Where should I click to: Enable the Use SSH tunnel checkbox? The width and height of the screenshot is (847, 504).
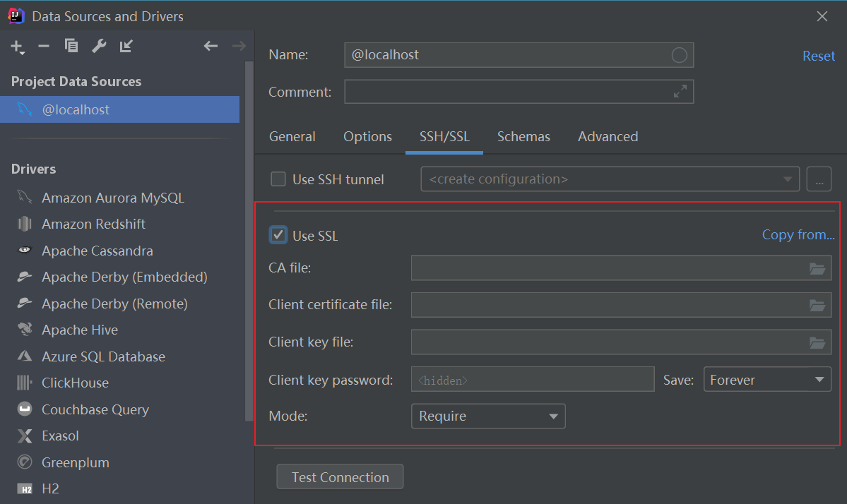[x=278, y=179]
